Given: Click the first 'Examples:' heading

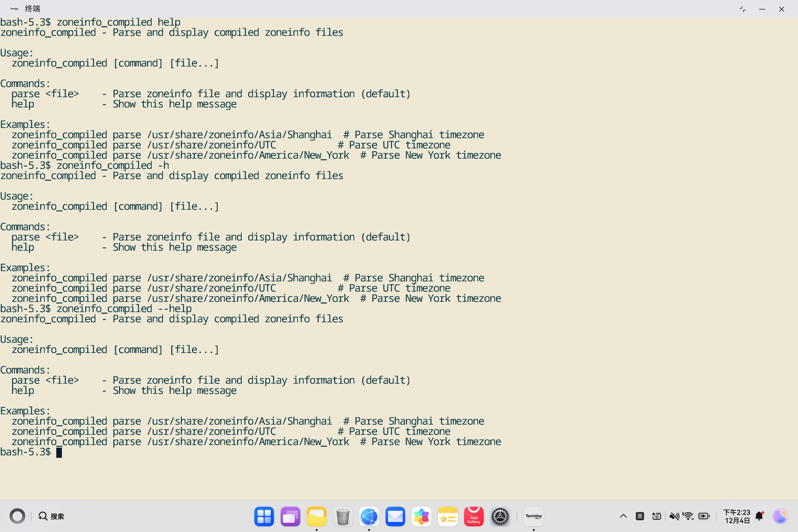Looking at the screenshot, I should [x=25, y=125].
